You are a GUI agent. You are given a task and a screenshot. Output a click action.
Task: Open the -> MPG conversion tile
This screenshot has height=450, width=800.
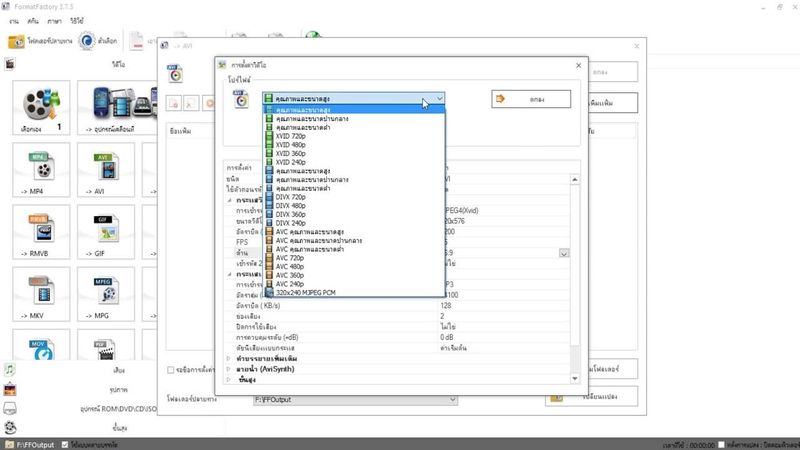106,294
